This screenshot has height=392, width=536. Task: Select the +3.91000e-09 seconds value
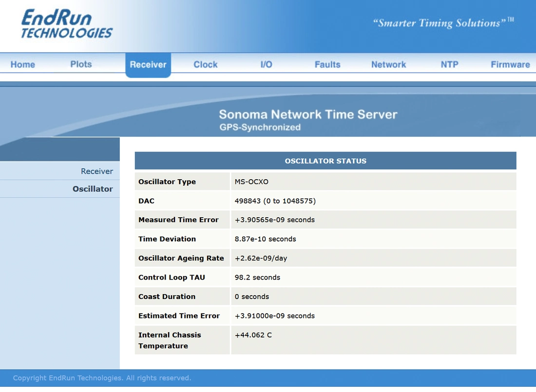tap(274, 316)
